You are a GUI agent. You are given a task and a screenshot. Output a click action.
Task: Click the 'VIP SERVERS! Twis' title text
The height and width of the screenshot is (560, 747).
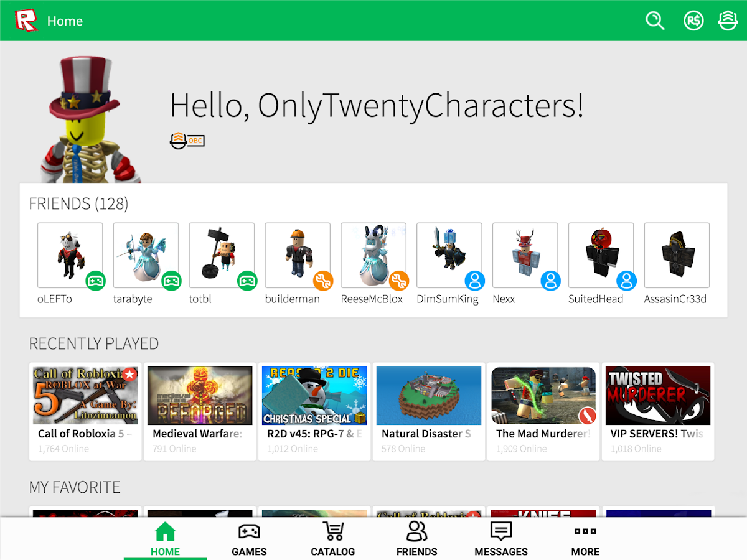pyautogui.click(x=657, y=434)
